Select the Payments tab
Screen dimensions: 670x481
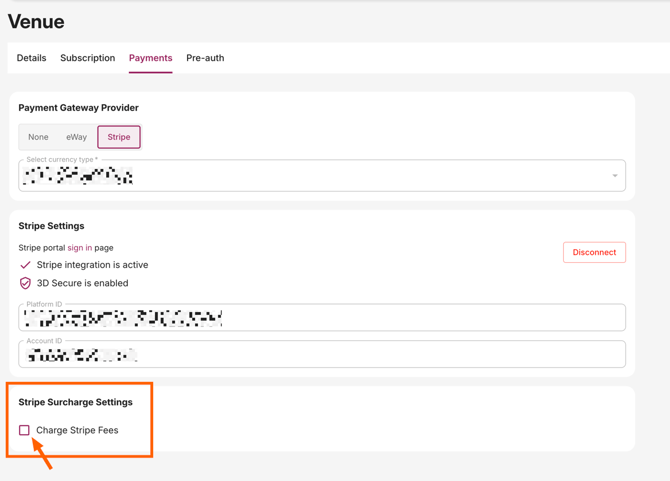click(x=150, y=58)
